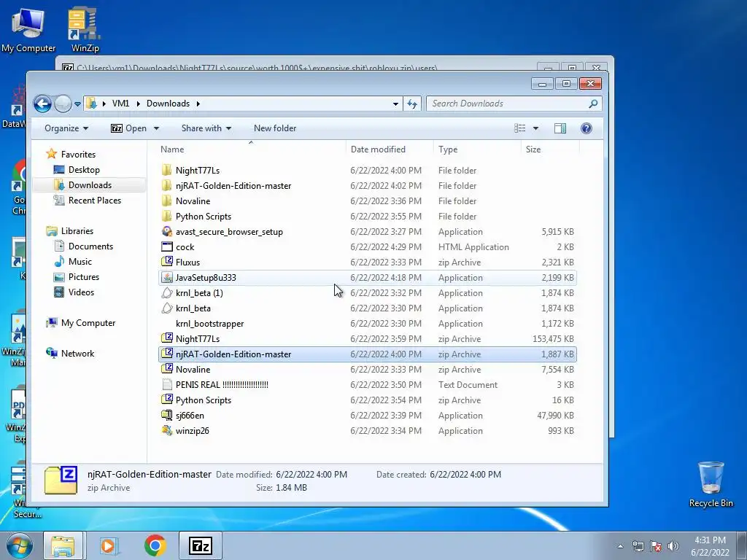Open Recycle Bin desktop icon
747x560 pixels.
[x=711, y=484]
